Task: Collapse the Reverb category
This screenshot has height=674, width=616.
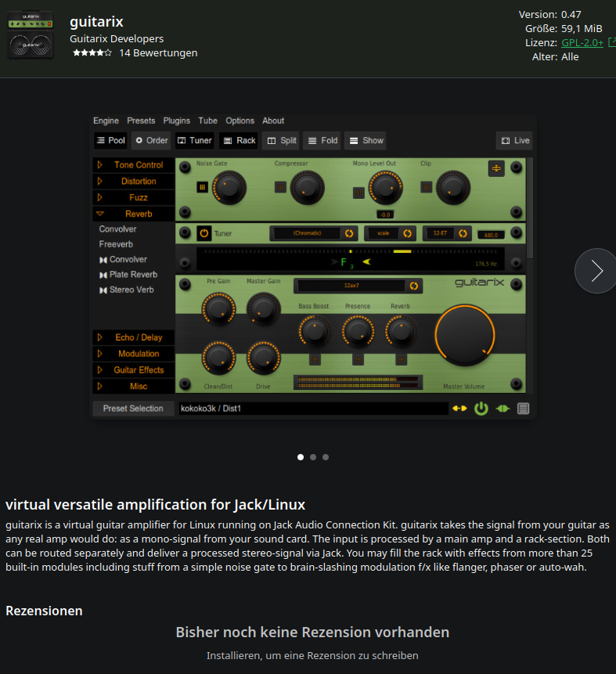Action: (x=134, y=214)
